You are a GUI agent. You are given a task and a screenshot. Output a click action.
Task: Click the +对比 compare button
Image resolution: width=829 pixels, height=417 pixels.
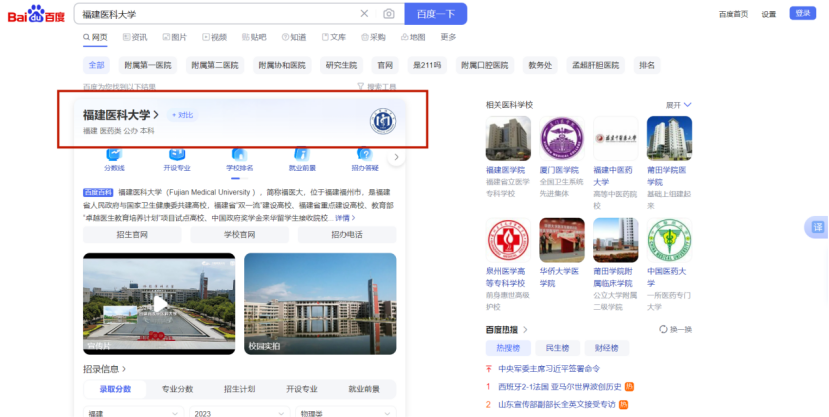pyautogui.click(x=182, y=115)
